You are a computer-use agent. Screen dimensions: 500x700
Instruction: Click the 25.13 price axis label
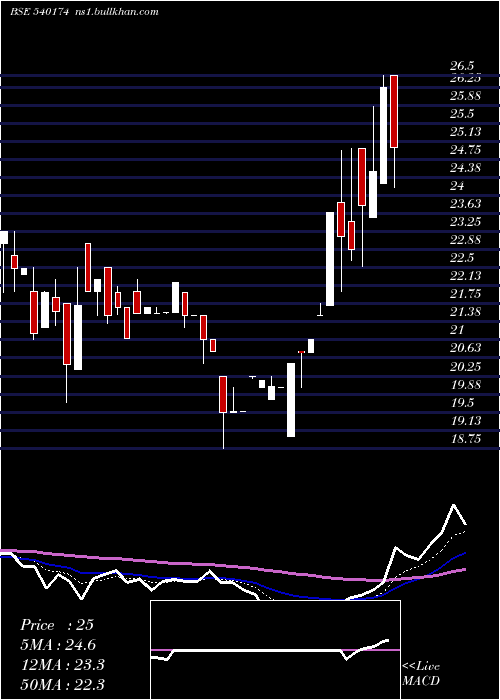coord(465,132)
